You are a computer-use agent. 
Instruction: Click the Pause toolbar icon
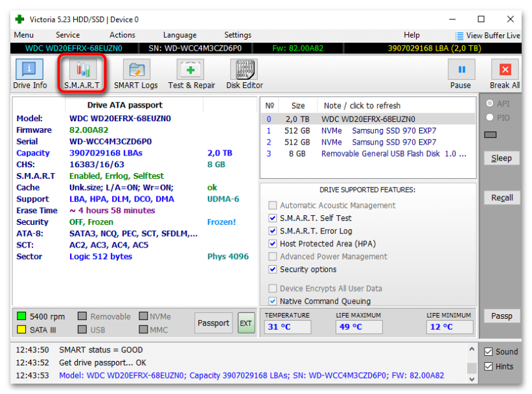[461, 69]
